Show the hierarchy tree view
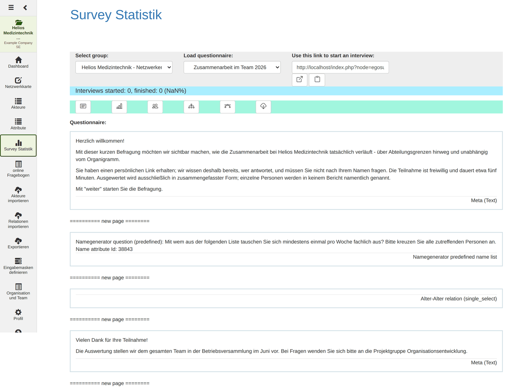The width and height of the screenshot is (532, 392). point(192,107)
